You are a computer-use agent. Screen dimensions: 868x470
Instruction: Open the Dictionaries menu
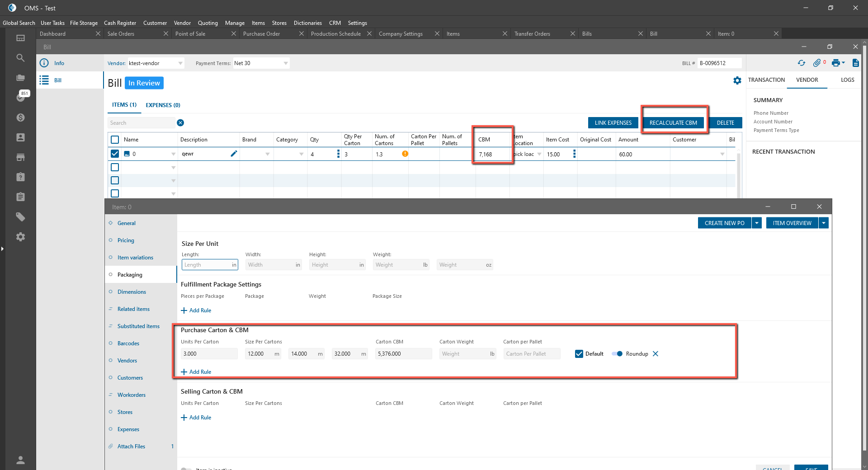coord(307,23)
